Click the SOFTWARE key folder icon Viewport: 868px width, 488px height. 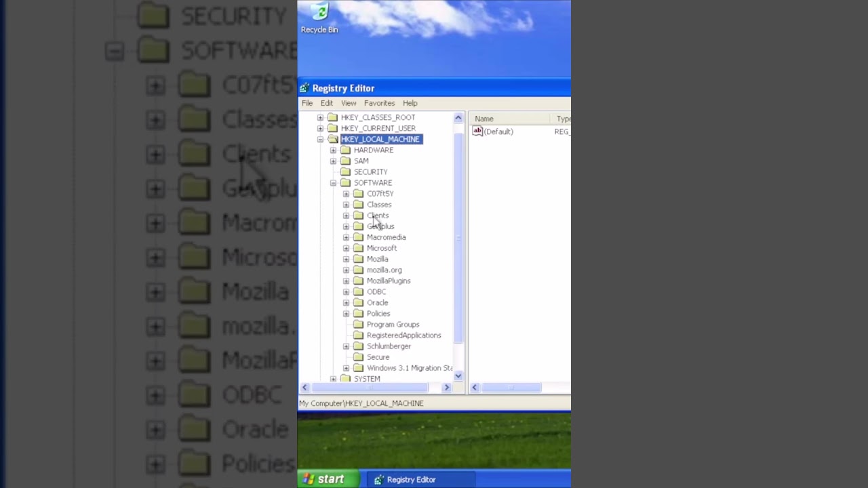[345, 182]
